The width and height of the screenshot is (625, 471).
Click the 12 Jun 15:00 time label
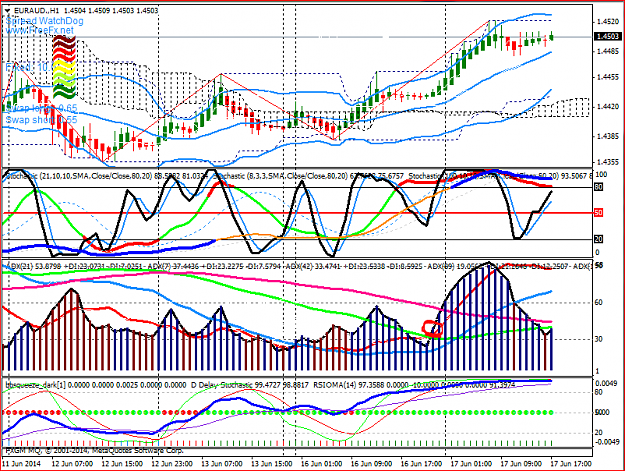122,464
